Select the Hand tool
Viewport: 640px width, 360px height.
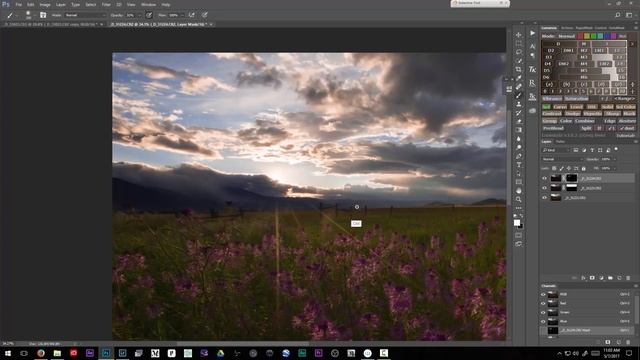click(x=518, y=191)
